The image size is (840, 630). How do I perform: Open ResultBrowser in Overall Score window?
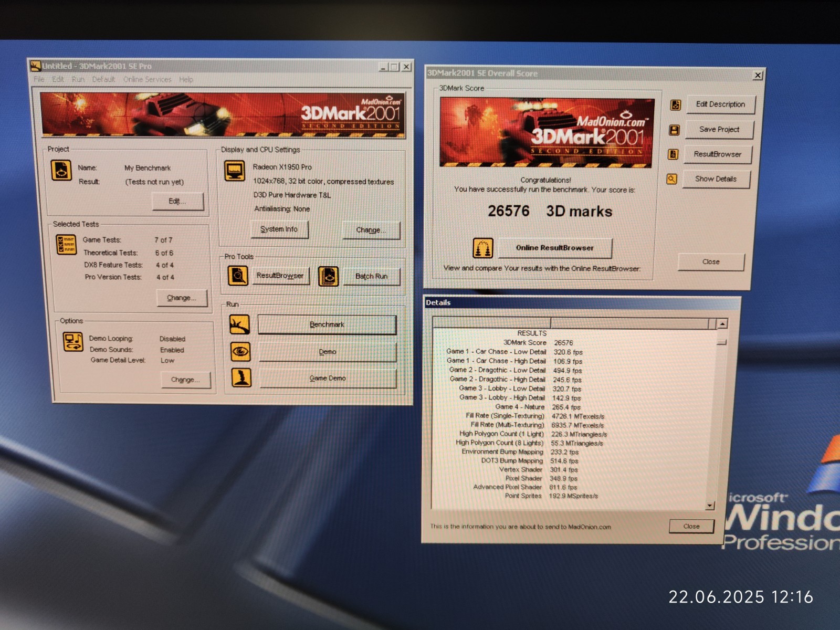(x=717, y=154)
